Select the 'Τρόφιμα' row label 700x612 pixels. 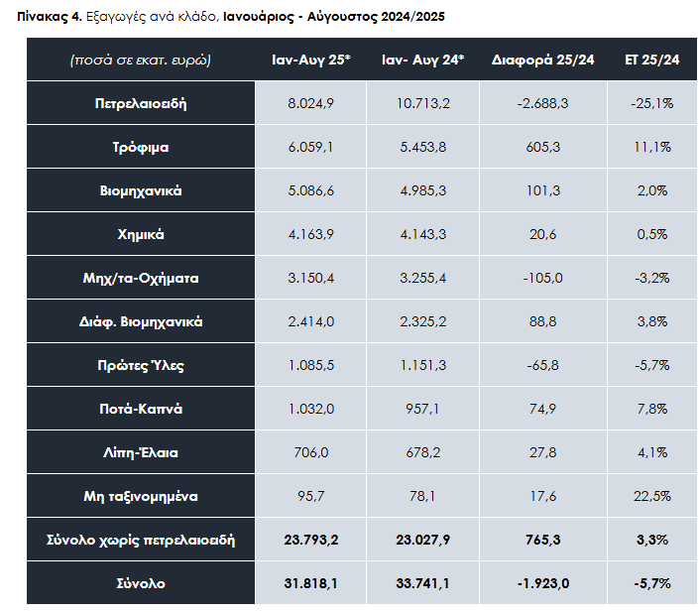tap(140, 147)
